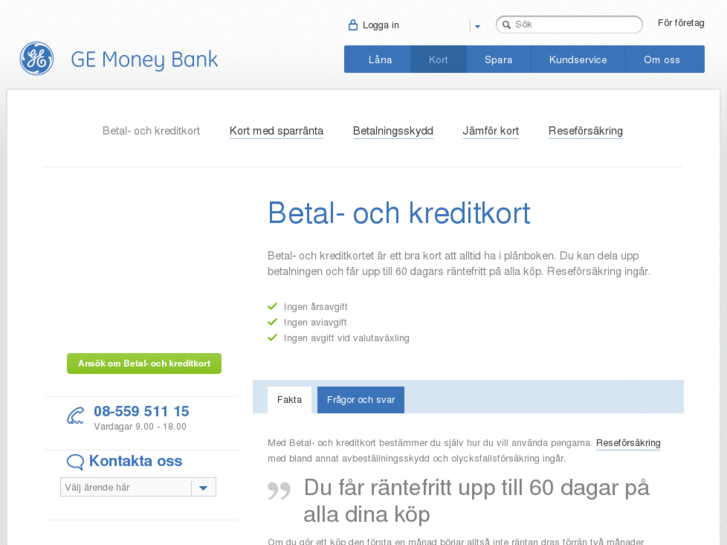Click the phone handset icon
727x545 pixels.
(x=75, y=416)
